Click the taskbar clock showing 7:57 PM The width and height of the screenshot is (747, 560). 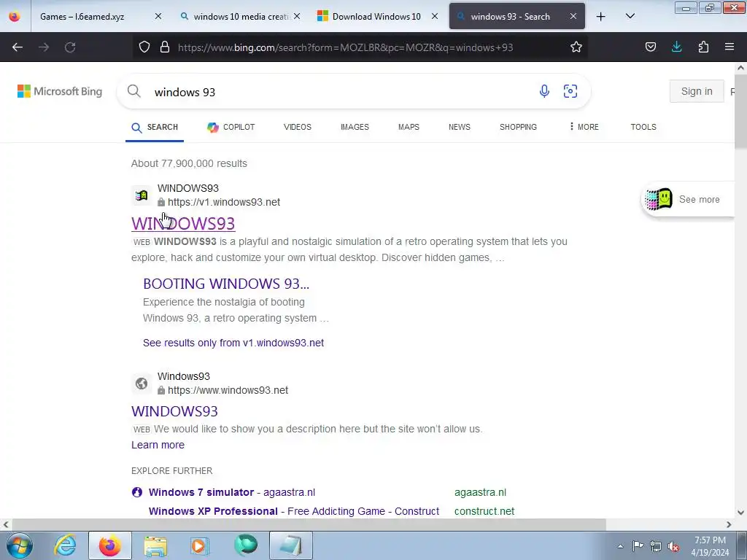coord(711,546)
